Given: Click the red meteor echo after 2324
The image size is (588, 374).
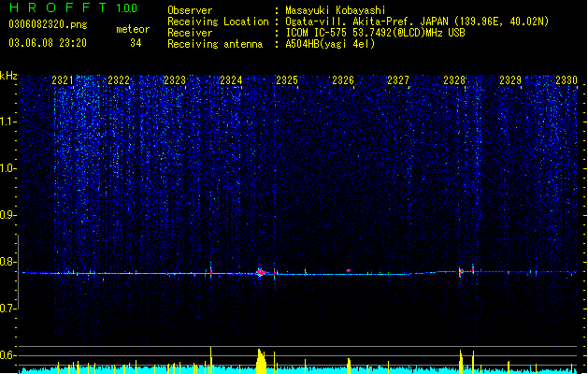Looking at the screenshot, I should click(x=260, y=272).
